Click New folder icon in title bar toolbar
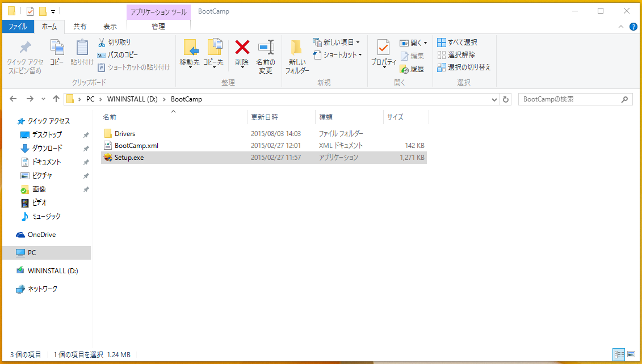This screenshot has width=642, height=364. click(x=43, y=11)
